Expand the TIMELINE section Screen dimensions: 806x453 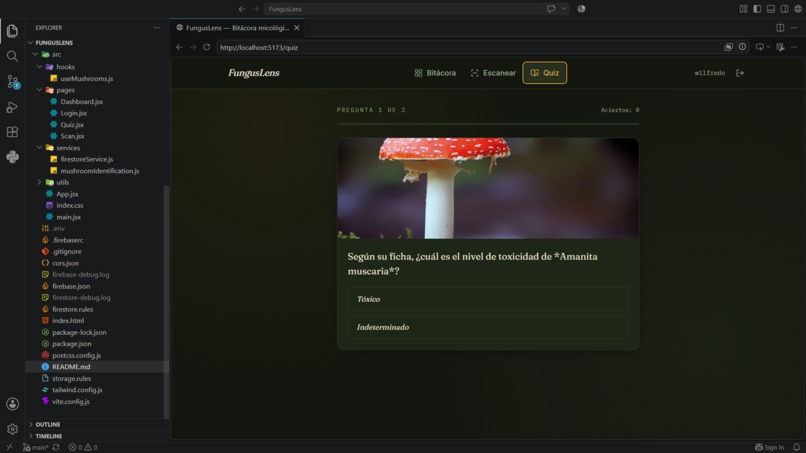coord(48,436)
